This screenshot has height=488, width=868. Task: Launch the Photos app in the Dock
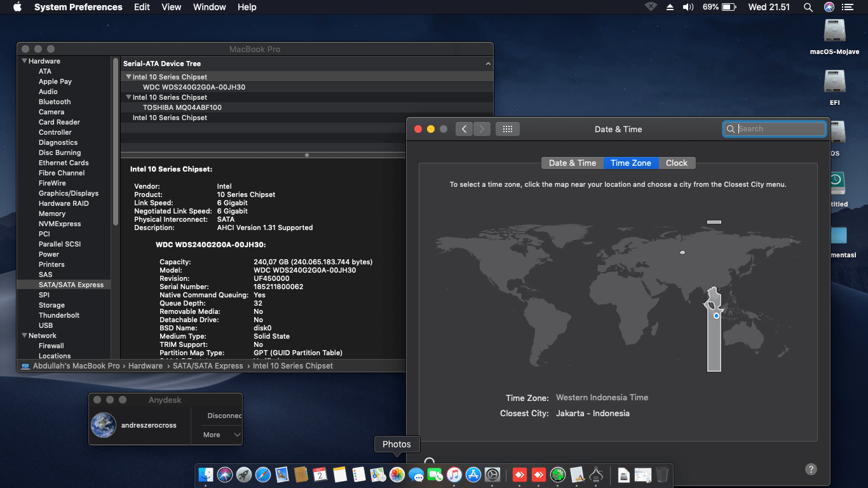pyautogui.click(x=397, y=475)
